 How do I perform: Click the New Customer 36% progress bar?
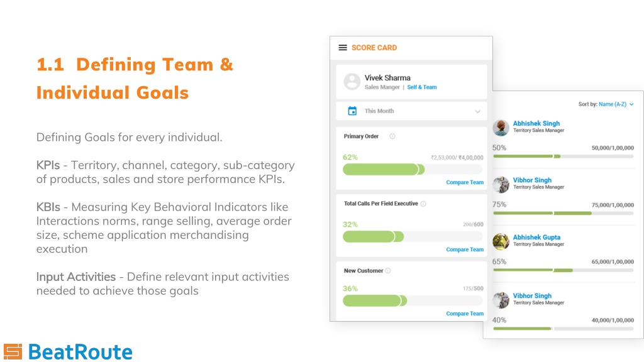(x=413, y=301)
